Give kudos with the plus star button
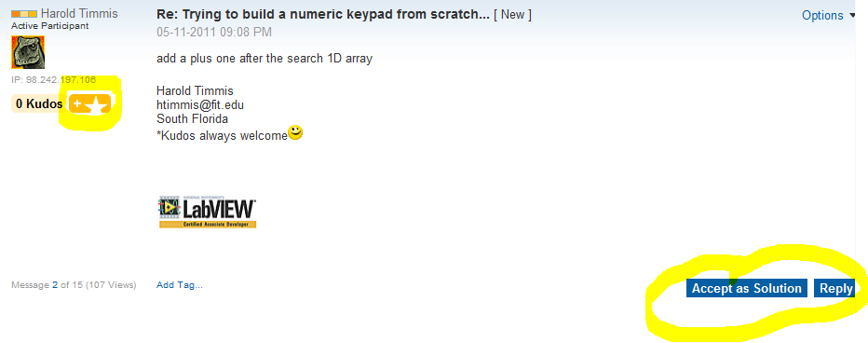This screenshot has width=868, height=343. [x=89, y=103]
